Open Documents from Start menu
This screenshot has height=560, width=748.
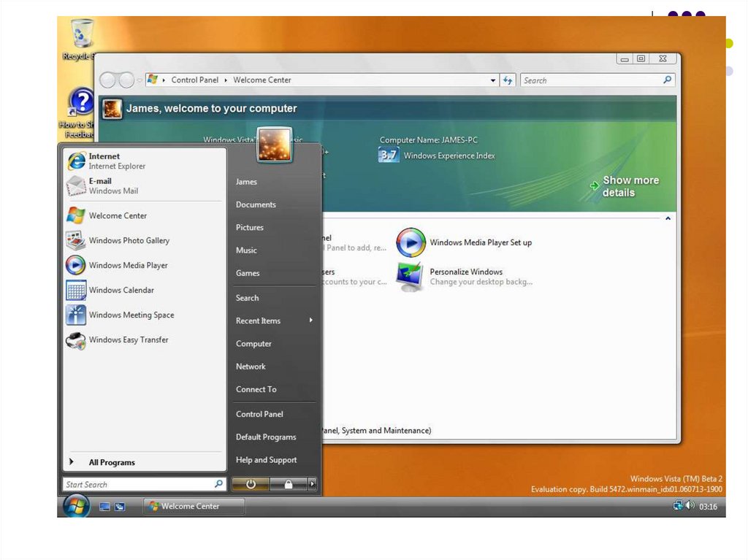256,204
